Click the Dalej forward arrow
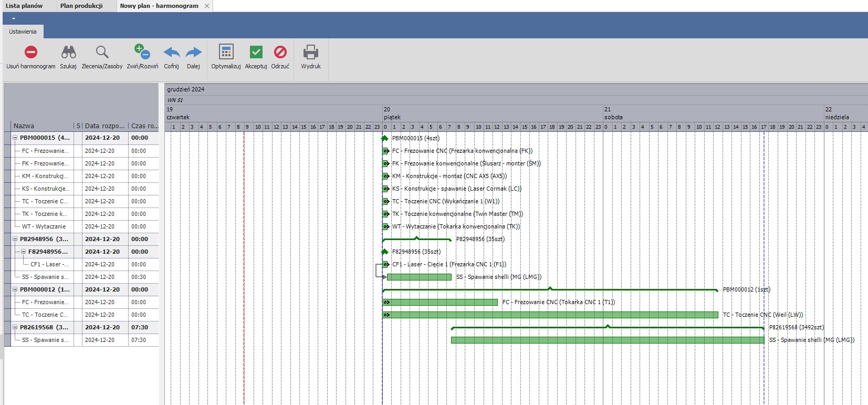 (193, 52)
